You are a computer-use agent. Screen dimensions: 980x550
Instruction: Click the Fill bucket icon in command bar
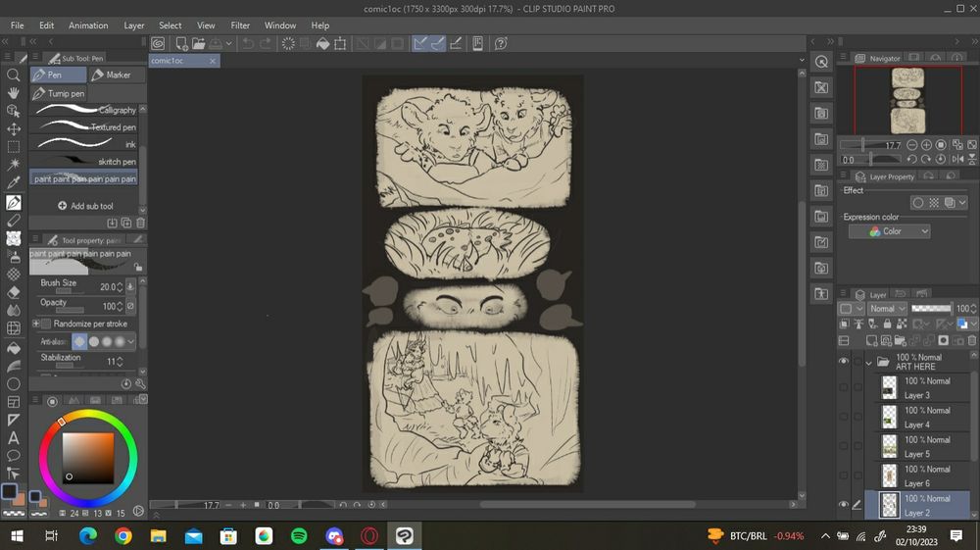click(x=322, y=43)
